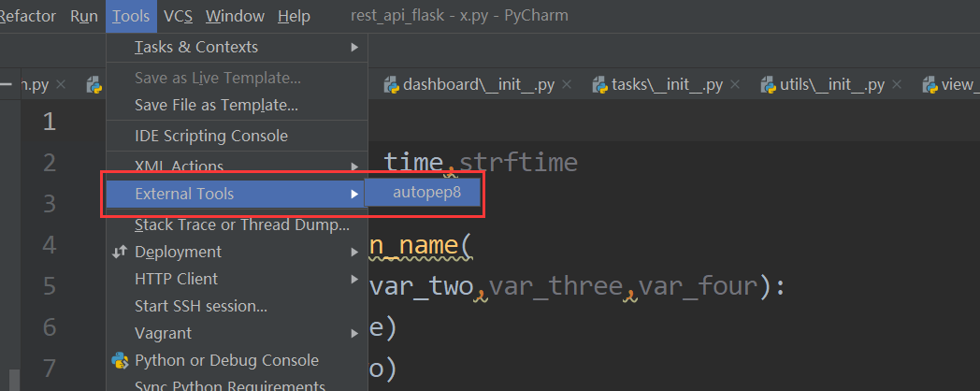
Task: Open Tasks & Contexts submenu
Action: (x=237, y=47)
